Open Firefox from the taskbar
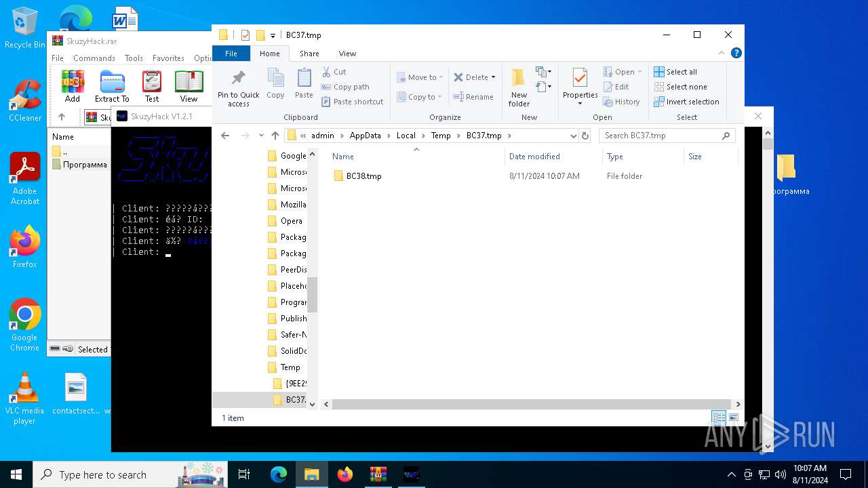Image resolution: width=868 pixels, height=488 pixels. 345,474
